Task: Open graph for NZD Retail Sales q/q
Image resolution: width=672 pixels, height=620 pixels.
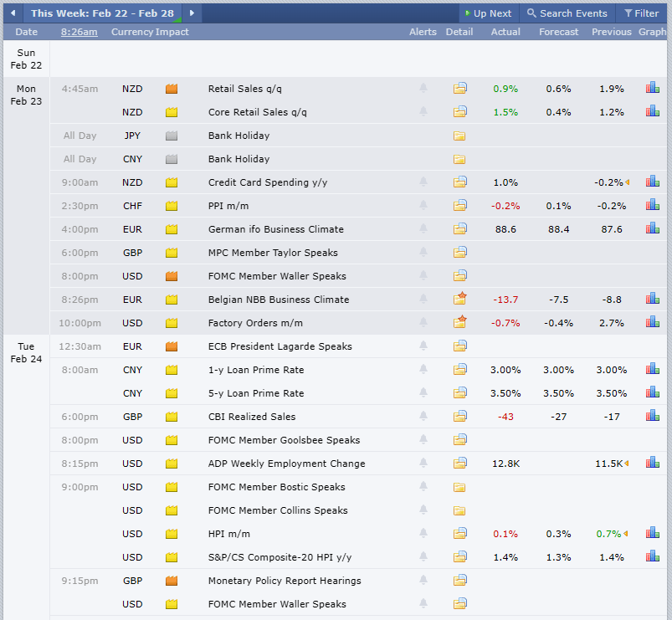Action: [x=652, y=88]
